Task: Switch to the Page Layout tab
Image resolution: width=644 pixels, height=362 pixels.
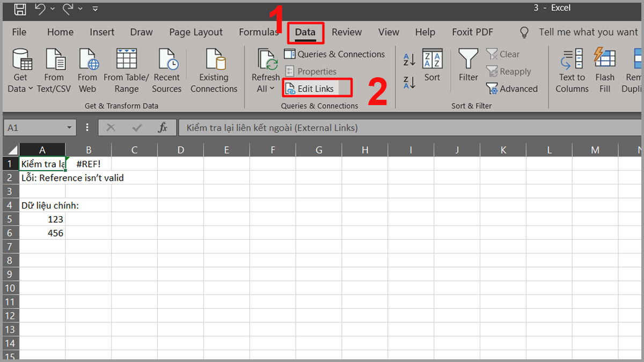Action: [x=196, y=32]
